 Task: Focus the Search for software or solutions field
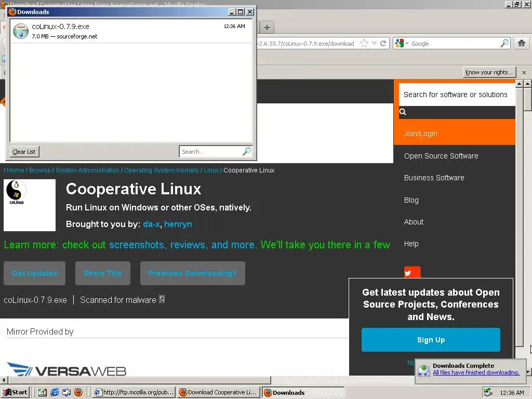457,95
